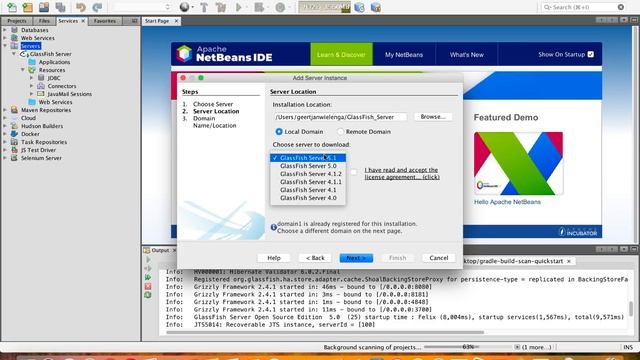The width and height of the screenshot is (640, 360).
Task: Expand the Connectors tree node
Action: [32, 86]
